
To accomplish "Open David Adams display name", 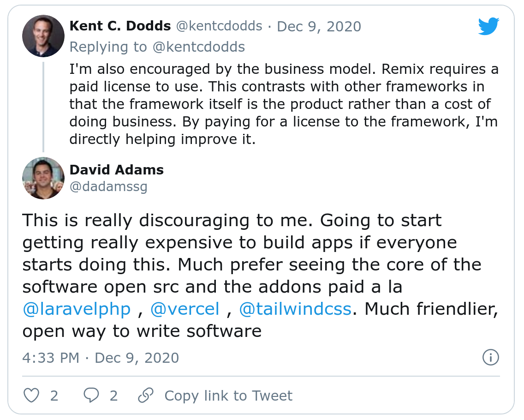I will click(x=116, y=170).
